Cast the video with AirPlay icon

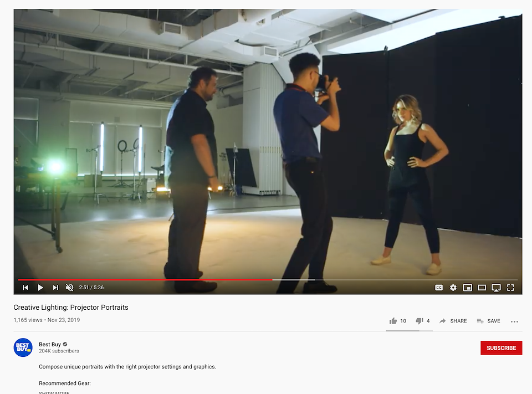coord(496,288)
